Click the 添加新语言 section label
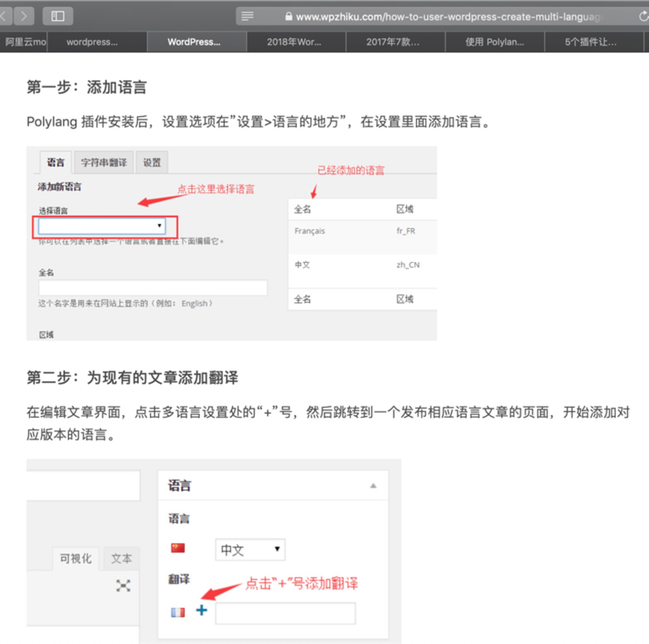The width and height of the screenshot is (649, 644). click(x=59, y=187)
